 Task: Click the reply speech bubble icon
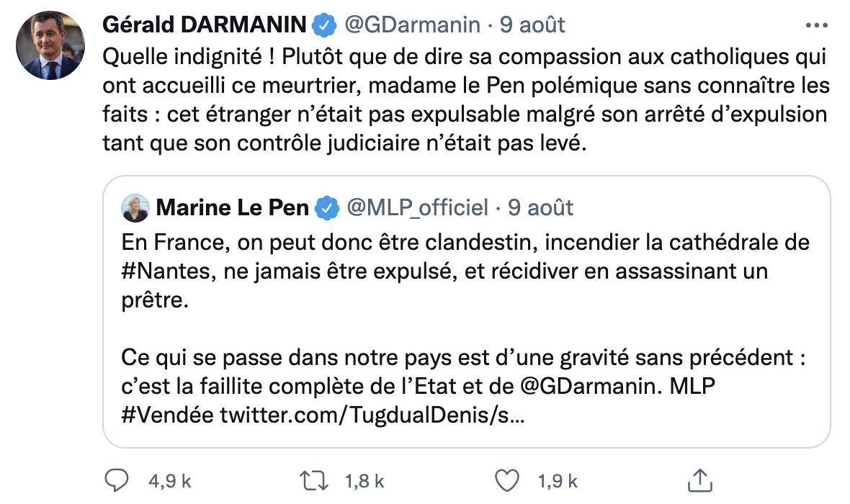[117, 480]
